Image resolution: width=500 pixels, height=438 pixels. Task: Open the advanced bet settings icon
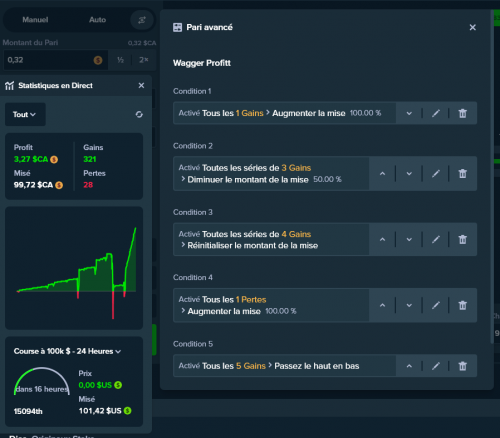142,20
